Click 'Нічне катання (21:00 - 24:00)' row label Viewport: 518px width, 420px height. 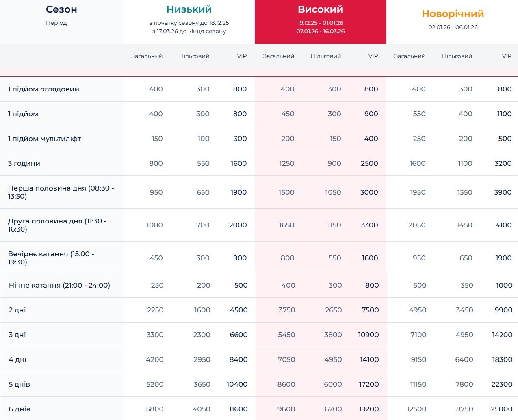pyautogui.click(x=59, y=285)
